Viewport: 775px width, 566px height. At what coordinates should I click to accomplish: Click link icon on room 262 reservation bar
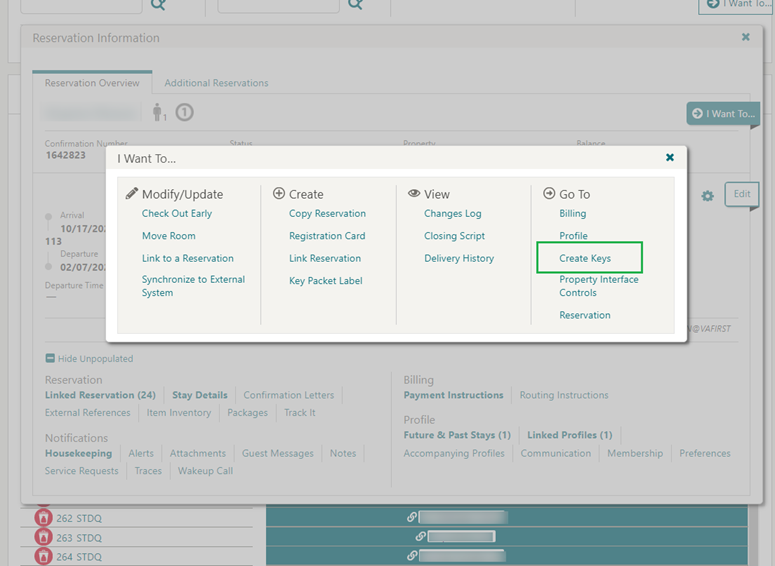(x=411, y=517)
